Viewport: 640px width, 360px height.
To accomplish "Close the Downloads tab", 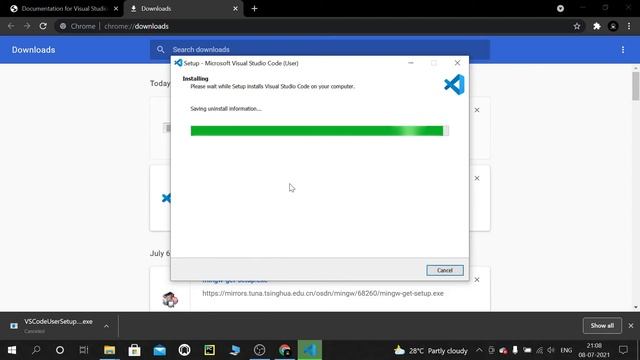I will (235, 9).
